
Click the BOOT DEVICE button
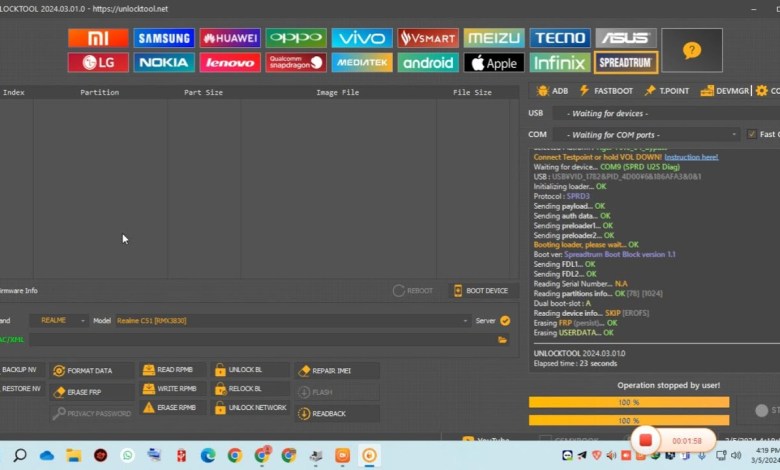point(481,290)
